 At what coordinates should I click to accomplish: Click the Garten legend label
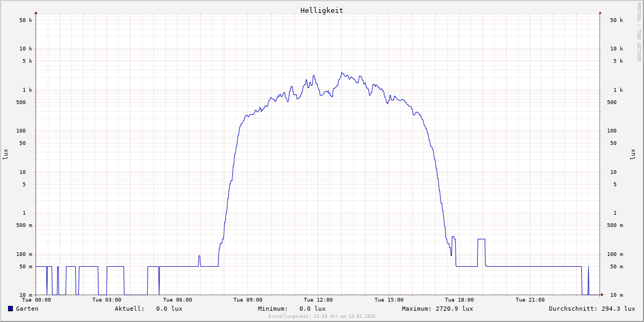point(27,309)
